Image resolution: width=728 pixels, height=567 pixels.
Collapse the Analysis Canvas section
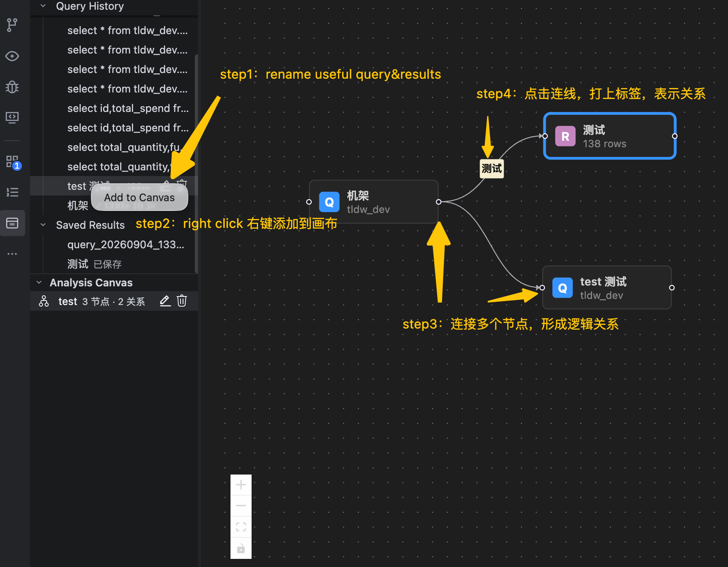pos(39,282)
